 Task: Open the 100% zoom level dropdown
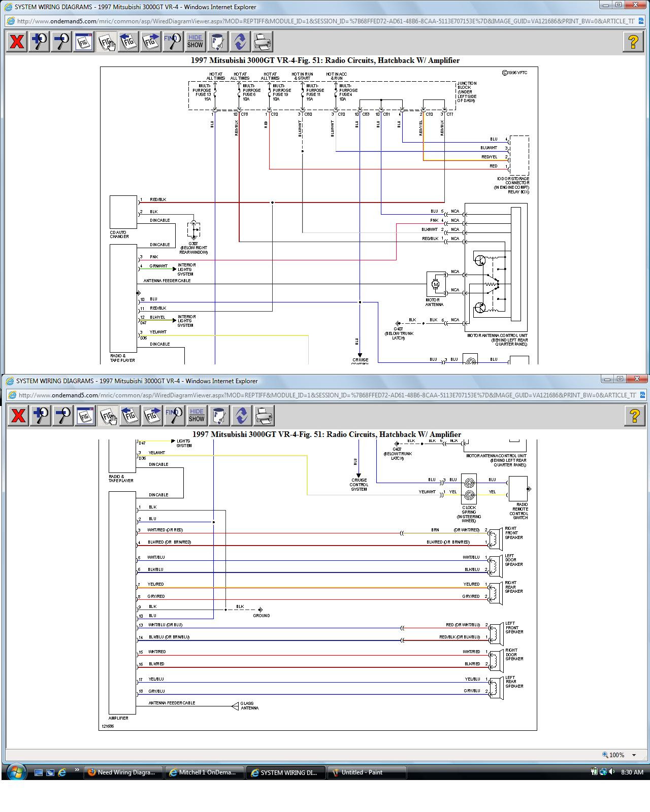tap(634, 755)
